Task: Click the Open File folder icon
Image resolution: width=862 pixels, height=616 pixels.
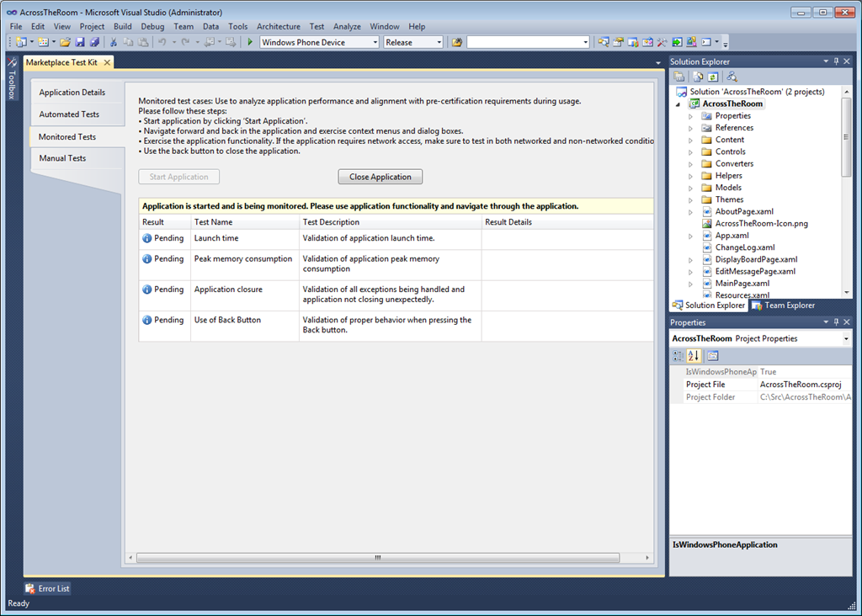Action: click(x=65, y=42)
